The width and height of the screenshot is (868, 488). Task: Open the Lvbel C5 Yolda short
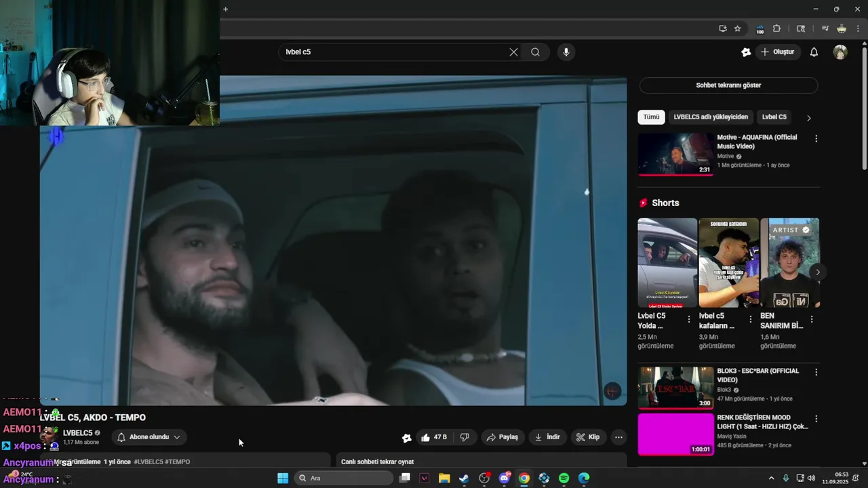(x=667, y=263)
